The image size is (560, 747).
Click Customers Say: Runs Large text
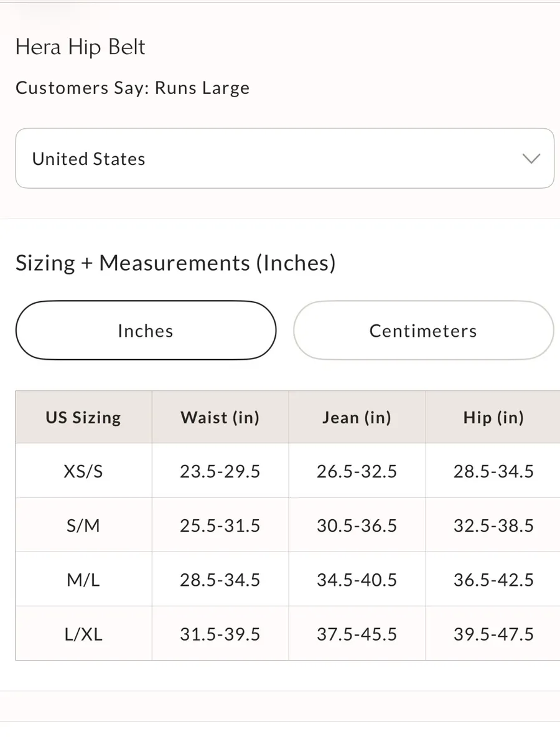click(x=133, y=88)
